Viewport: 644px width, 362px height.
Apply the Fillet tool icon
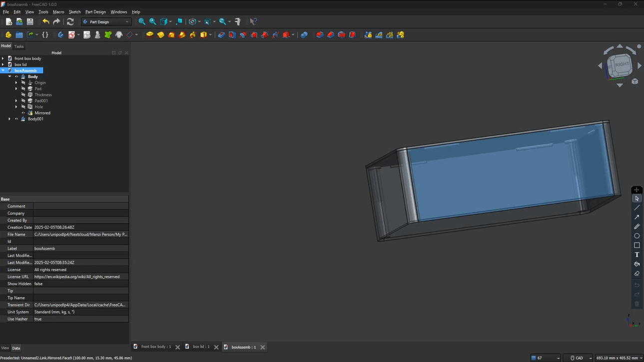click(x=320, y=35)
